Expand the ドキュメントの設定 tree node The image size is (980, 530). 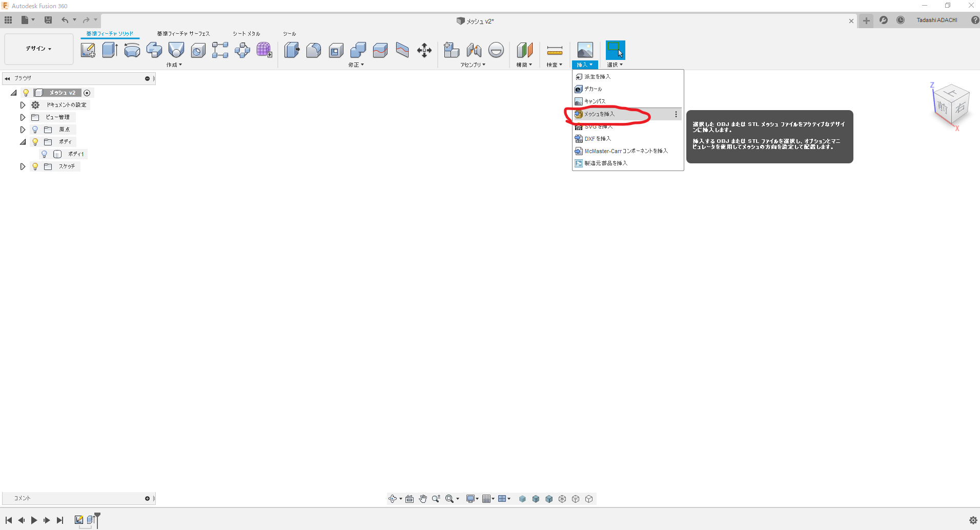tap(23, 105)
